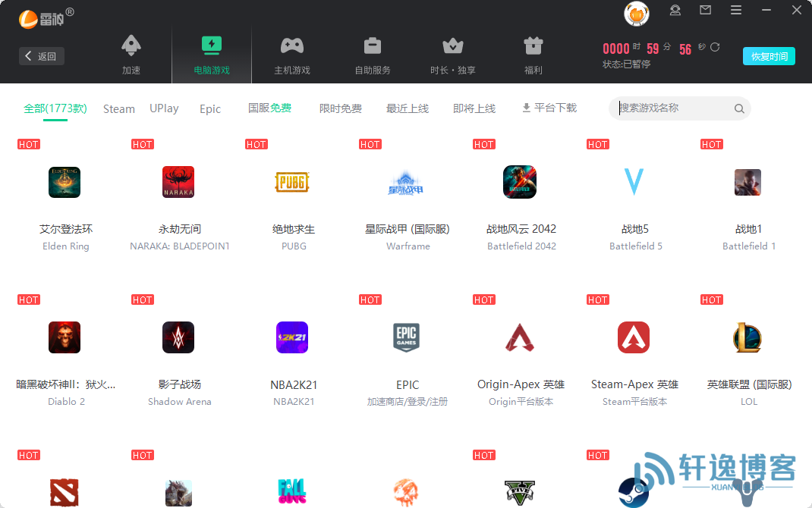
Task: Switch to the 加速 tab
Action: coord(131,55)
